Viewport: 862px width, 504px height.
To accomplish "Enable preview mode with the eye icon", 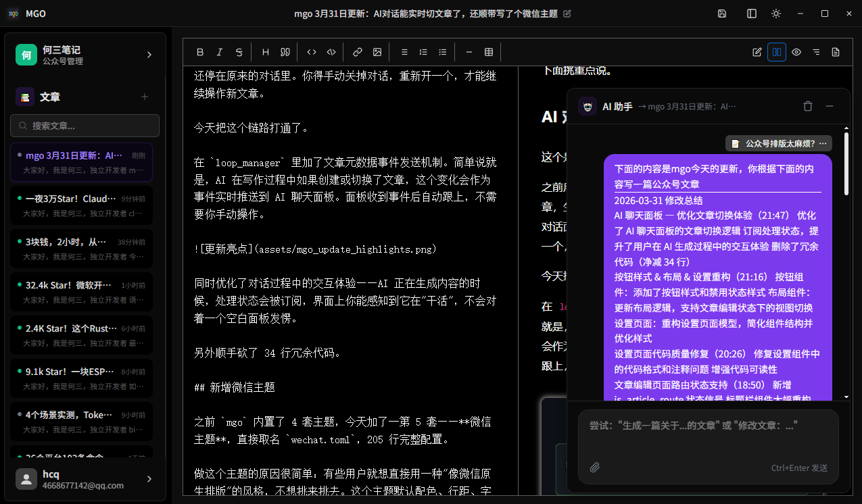I will coord(796,52).
